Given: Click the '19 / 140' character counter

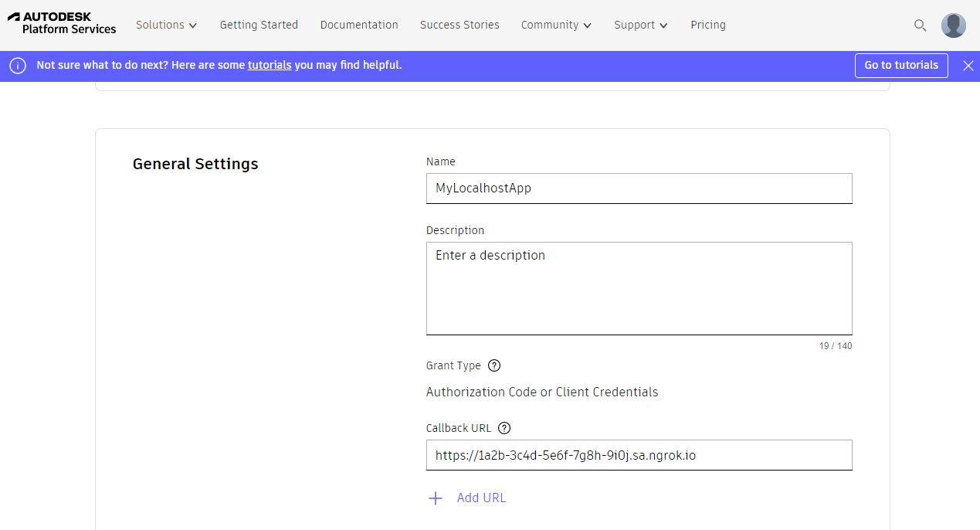Looking at the screenshot, I should pos(836,346).
